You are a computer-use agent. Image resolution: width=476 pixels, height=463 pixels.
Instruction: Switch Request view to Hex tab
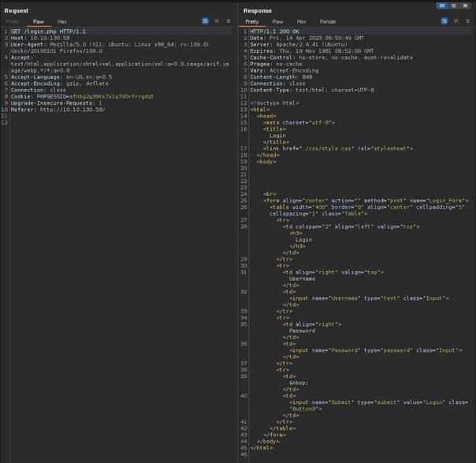click(x=62, y=22)
